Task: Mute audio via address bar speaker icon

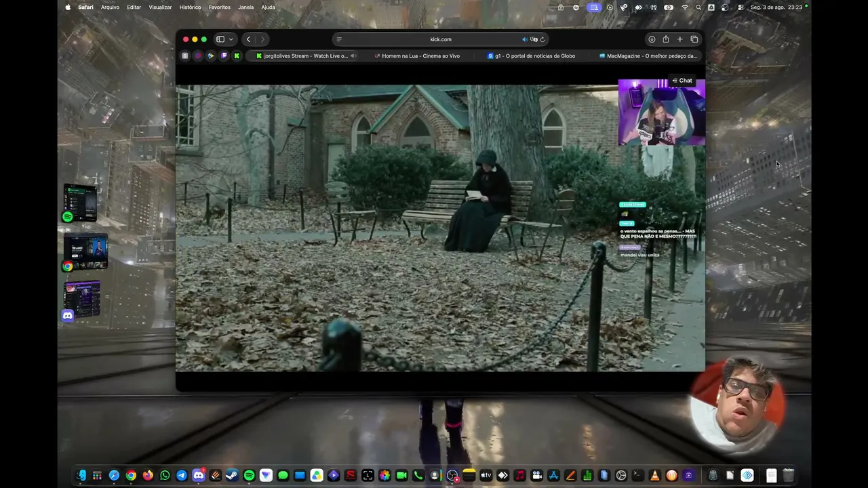Action: pos(525,39)
